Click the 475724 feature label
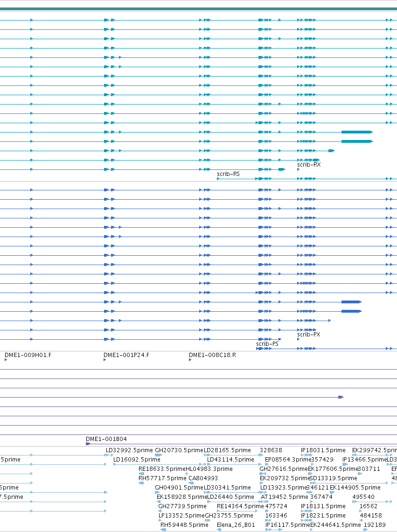This screenshot has width=397, height=532. click(x=276, y=506)
